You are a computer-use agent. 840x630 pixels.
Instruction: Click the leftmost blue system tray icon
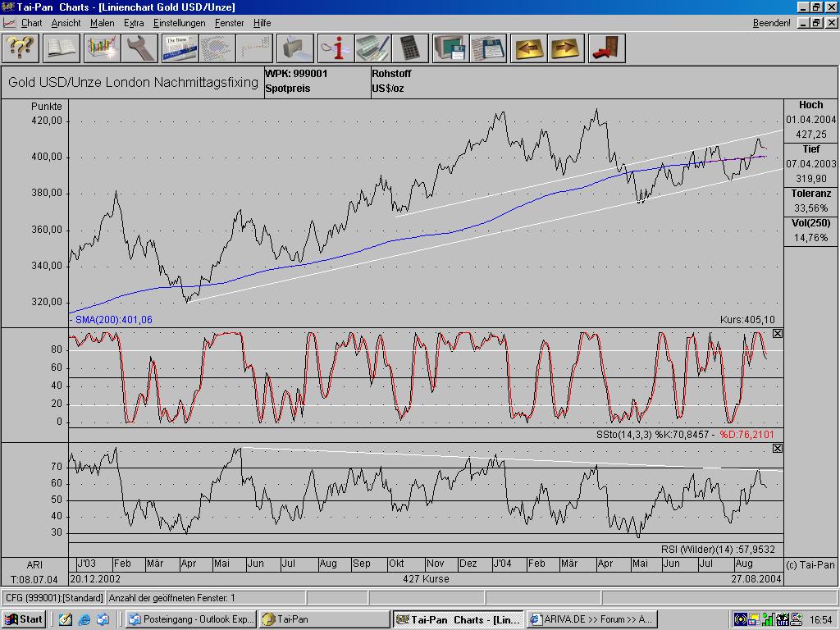[741, 620]
